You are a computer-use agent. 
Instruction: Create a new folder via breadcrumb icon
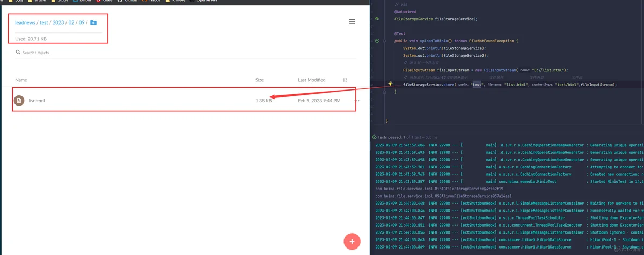[93, 22]
